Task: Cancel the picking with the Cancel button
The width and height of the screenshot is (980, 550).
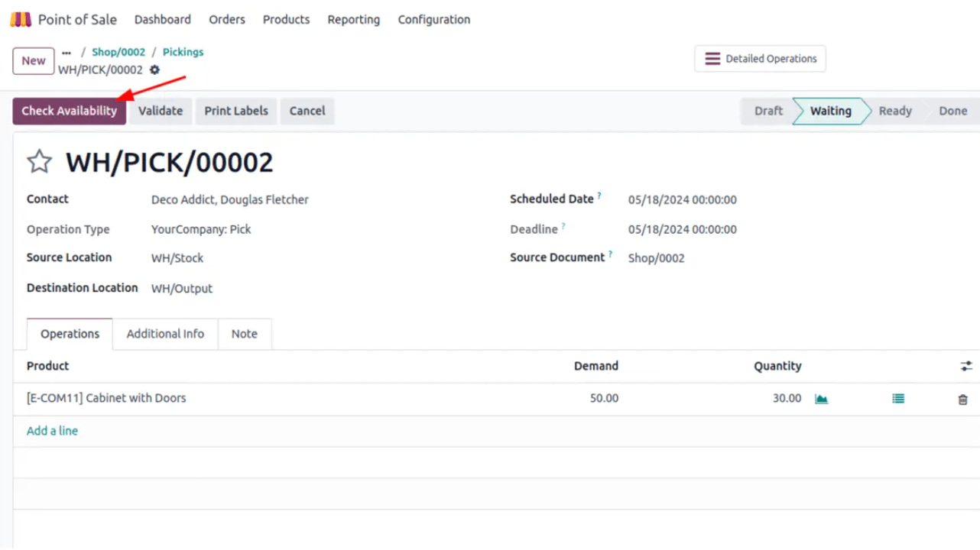Action: [x=307, y=111]
